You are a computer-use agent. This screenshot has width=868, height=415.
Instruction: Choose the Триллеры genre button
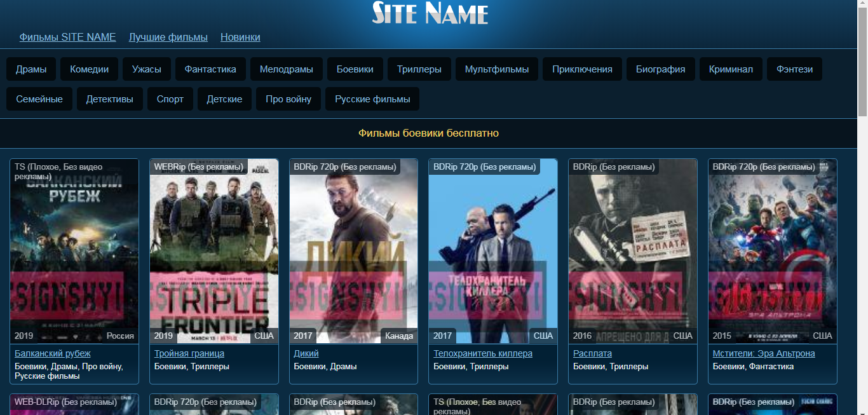click(x=419, y=69)
